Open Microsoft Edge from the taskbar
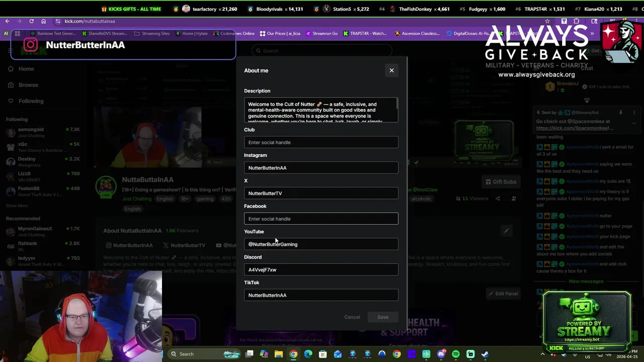The height and width of the screenshot is (362, 644). coord(308,354)
